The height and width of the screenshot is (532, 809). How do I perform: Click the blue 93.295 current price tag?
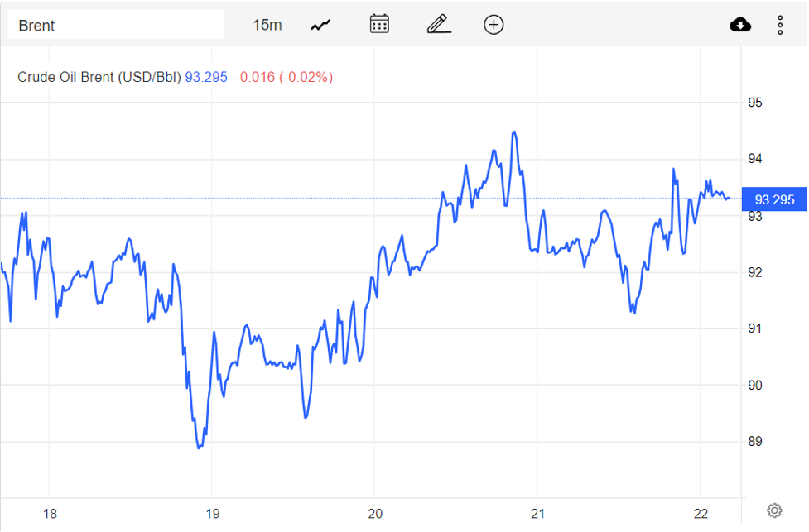click(774, 199)
